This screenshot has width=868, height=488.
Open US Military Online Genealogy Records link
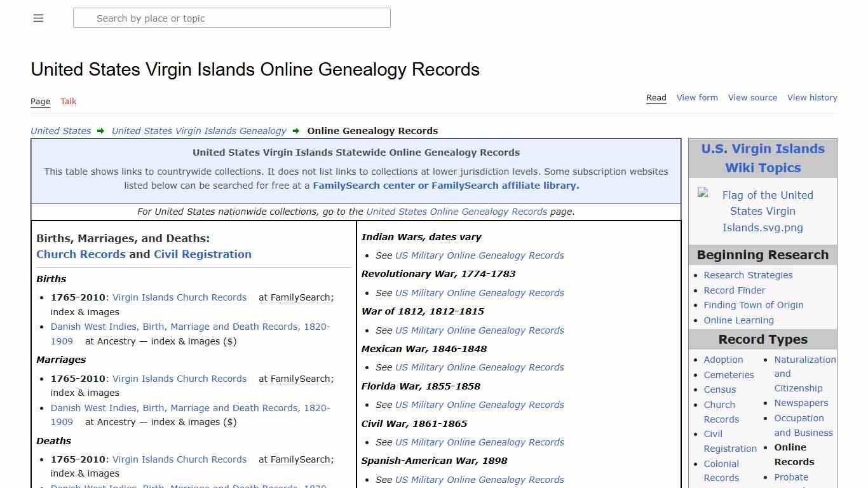tap(479, 255)
